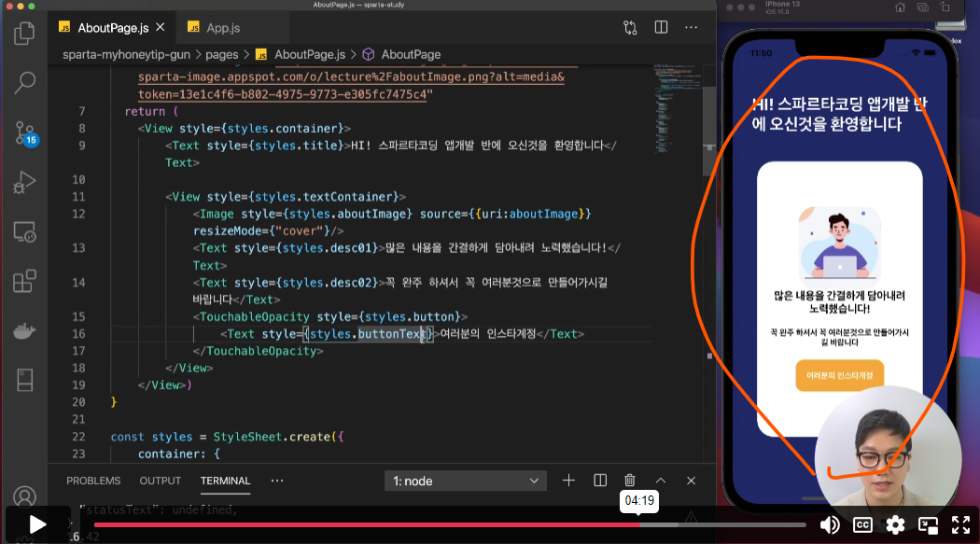Image resolution: width=980 pixels, height=544 pixels.
Task: Click 'styles.buttonText' on line 16
Action: 368,333
